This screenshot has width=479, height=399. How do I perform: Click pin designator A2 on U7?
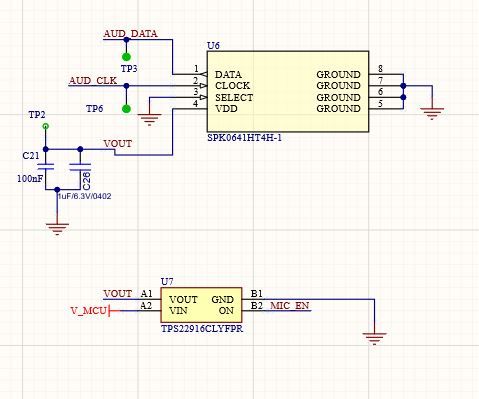[x=146, y=305]
